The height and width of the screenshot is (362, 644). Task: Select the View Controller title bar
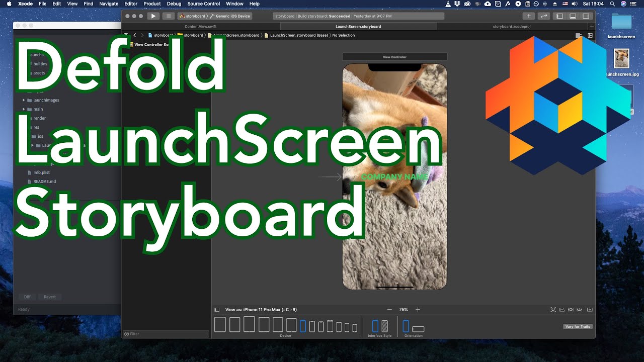(394, 57)
